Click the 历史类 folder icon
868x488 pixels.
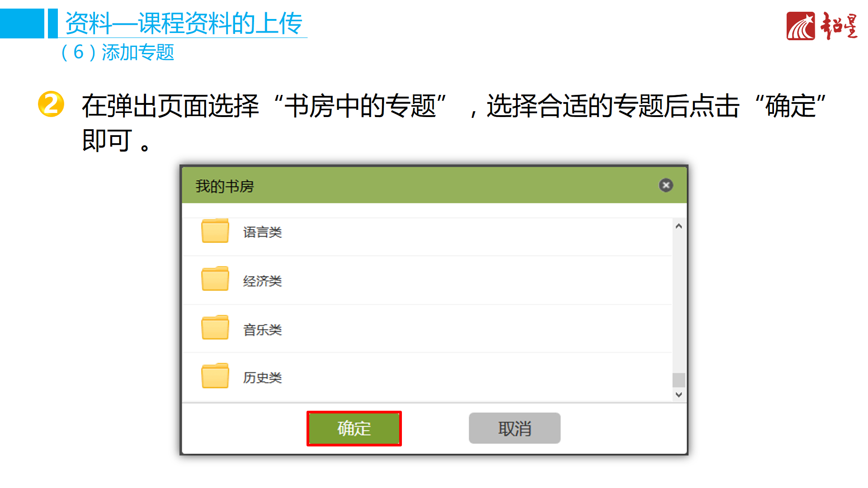coord(215,376)
